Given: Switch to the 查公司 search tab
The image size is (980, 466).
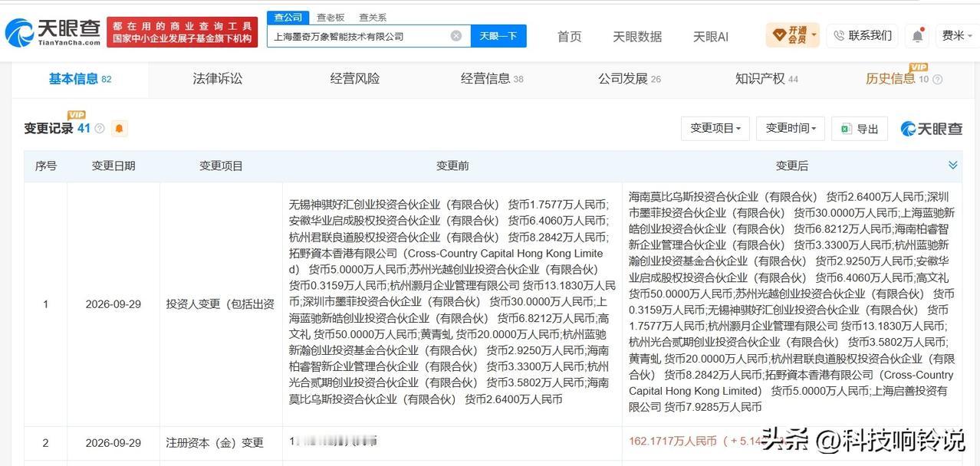Looking at the screenshot, I should tap(288, 17).
